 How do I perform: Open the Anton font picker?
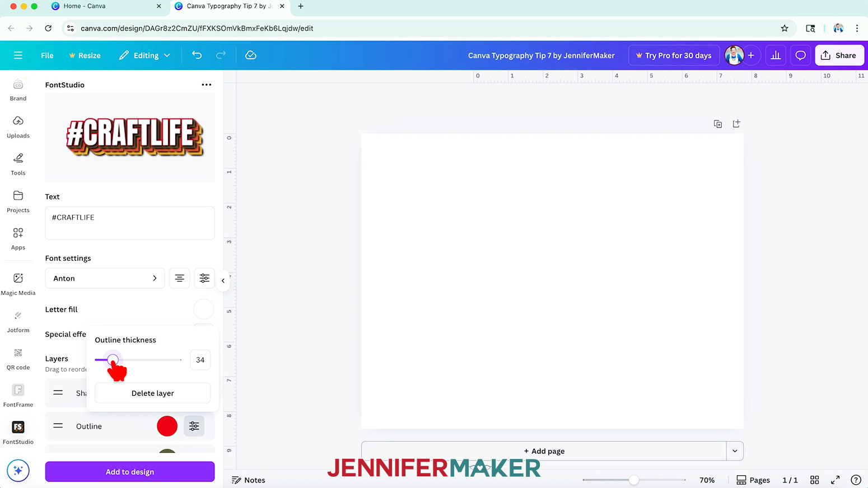[x=105, y=278]
